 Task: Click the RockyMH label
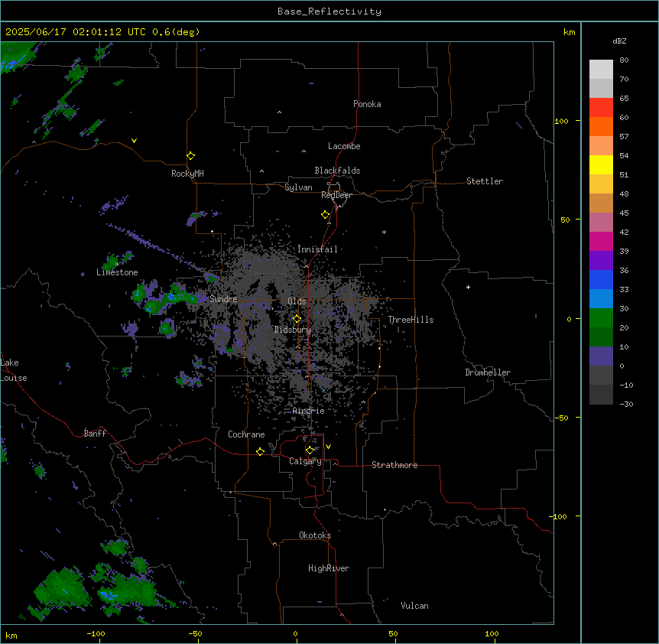point(187,174)
